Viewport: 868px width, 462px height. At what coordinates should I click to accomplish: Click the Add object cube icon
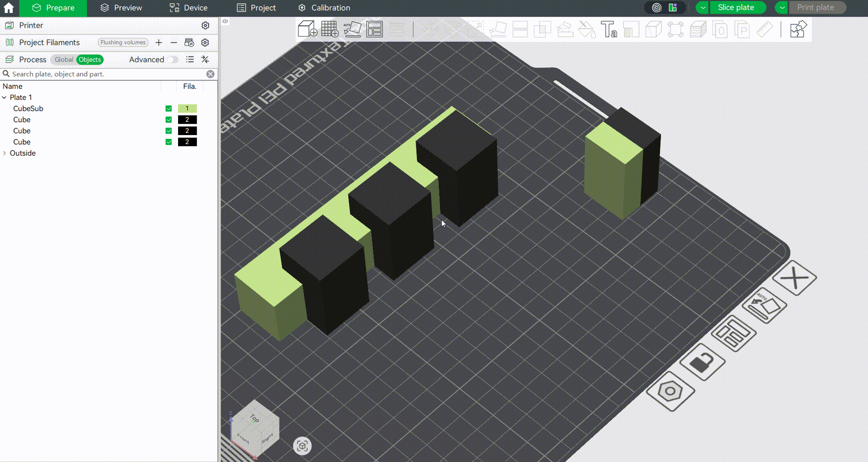[x=307, y=29]
